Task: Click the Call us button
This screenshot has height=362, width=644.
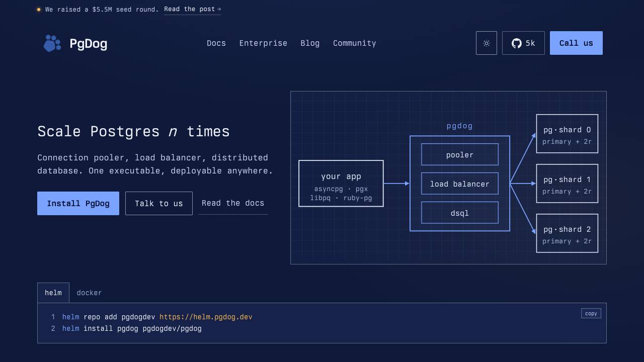Action: [576, 43]
